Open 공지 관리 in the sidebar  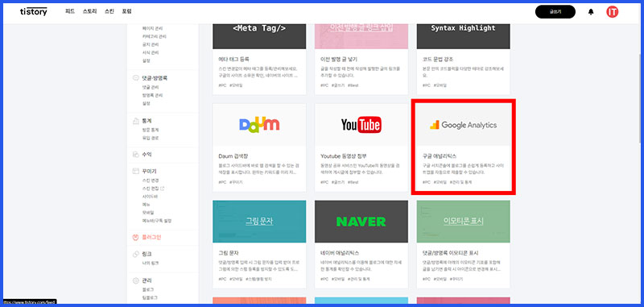(151, 44)
